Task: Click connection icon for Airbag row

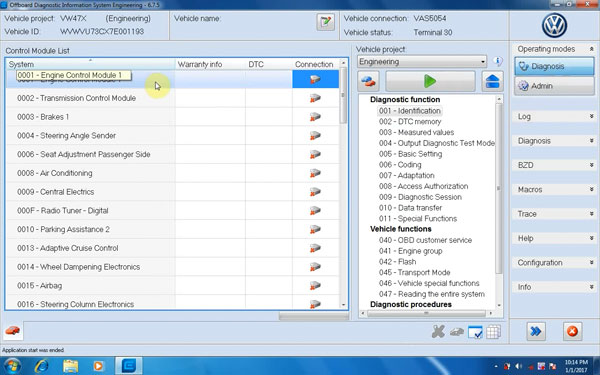Action: pos(315,285)
